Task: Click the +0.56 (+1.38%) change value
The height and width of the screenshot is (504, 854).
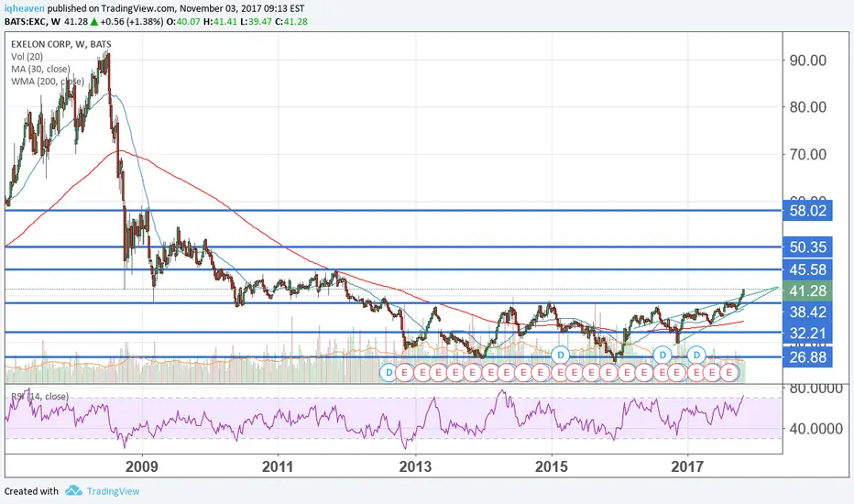Action: pyautogui.click(x=132, y=22)
